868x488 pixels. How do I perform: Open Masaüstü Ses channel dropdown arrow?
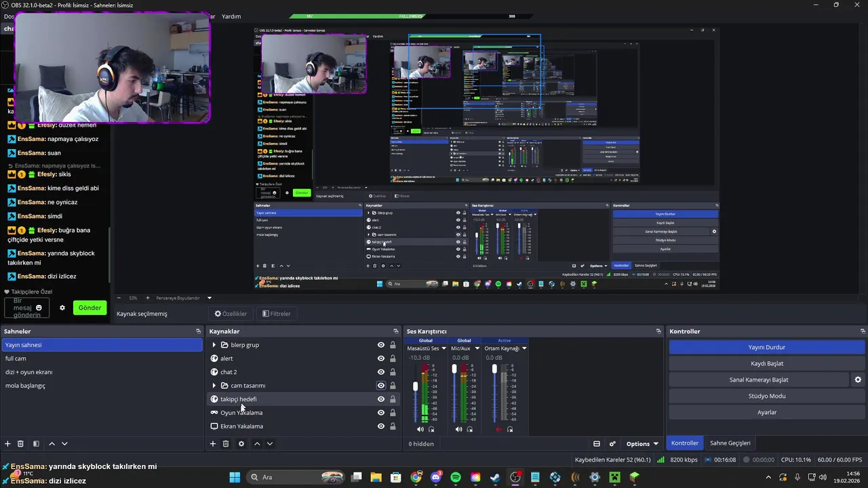point(444,348)
